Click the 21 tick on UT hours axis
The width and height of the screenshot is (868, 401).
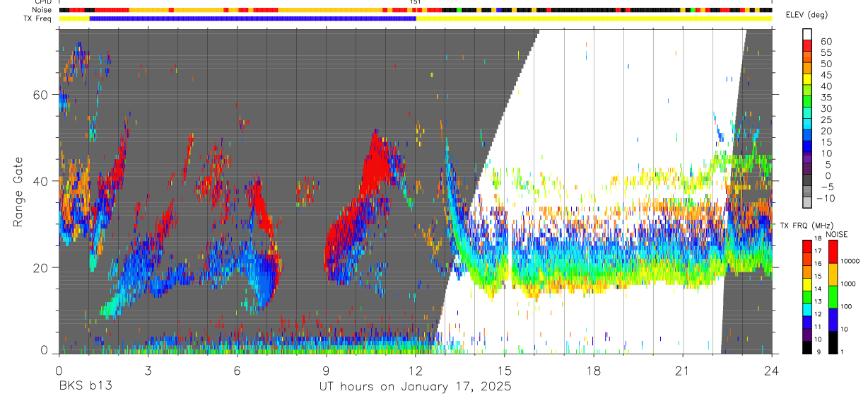pos(683,371)
